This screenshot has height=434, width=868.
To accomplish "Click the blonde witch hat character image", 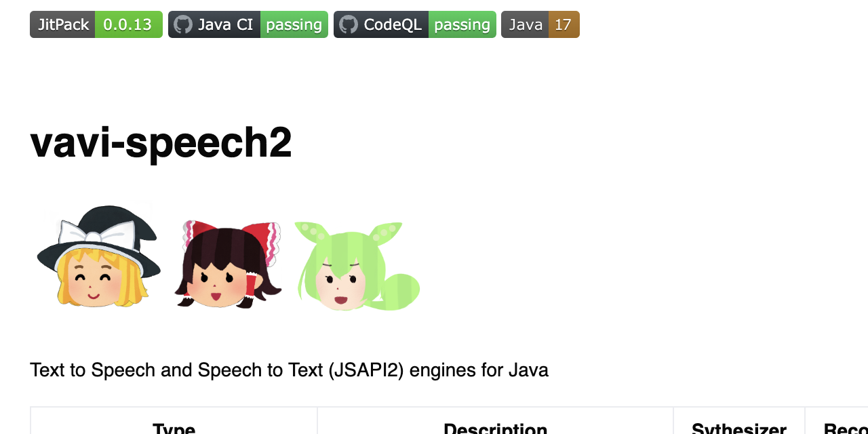I will 99,256.
